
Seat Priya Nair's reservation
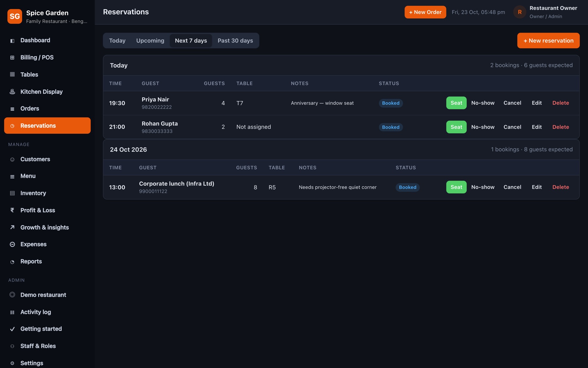tap(456, 103)
